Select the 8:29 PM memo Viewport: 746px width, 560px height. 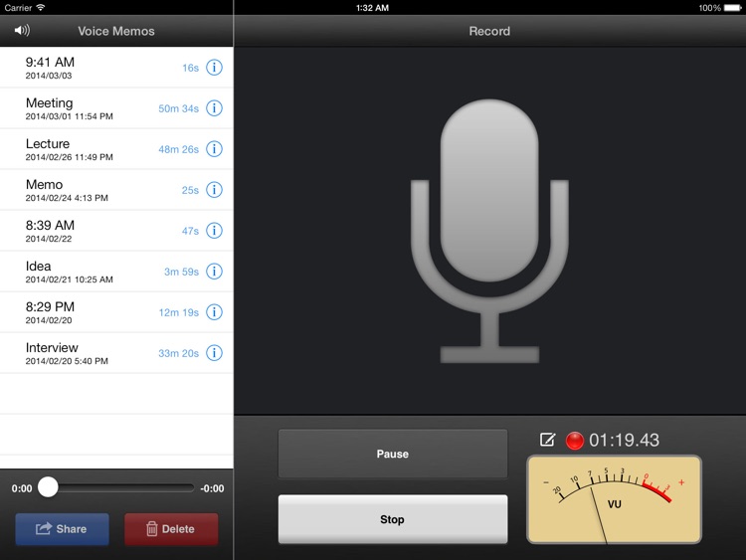point(116,312)
